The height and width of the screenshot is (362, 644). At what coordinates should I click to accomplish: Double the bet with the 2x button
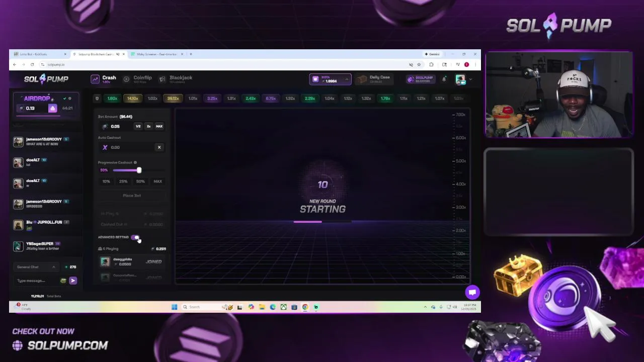(148, 127)
